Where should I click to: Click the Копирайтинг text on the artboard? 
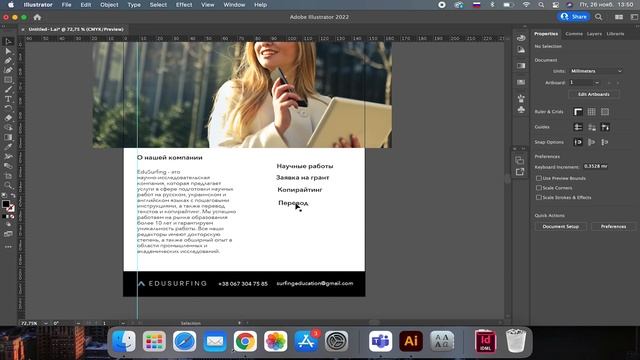300,190
